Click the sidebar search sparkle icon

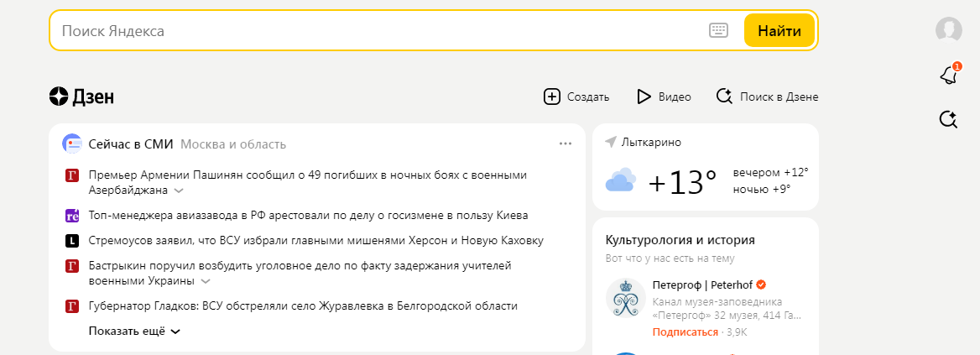pos(948,119)
